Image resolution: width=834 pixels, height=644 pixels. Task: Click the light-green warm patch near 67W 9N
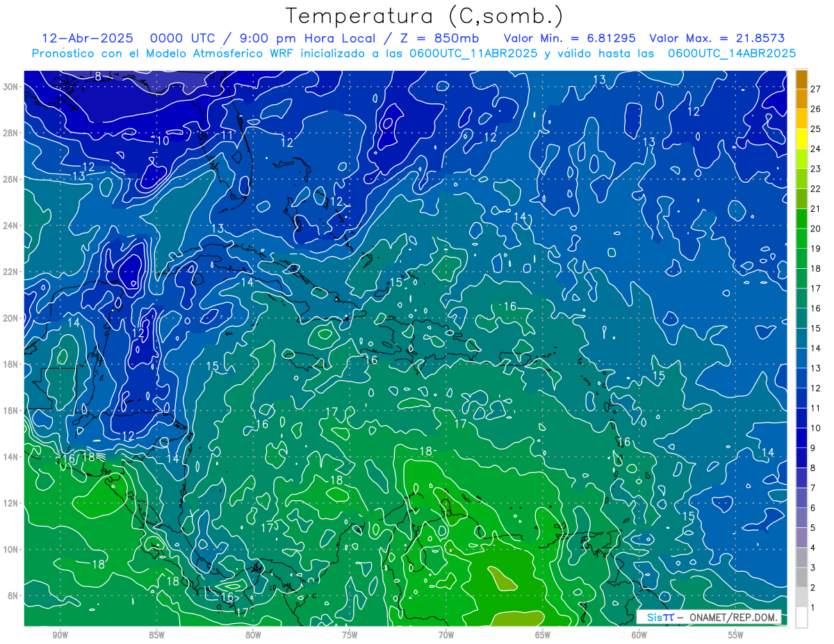coord(502,578)
